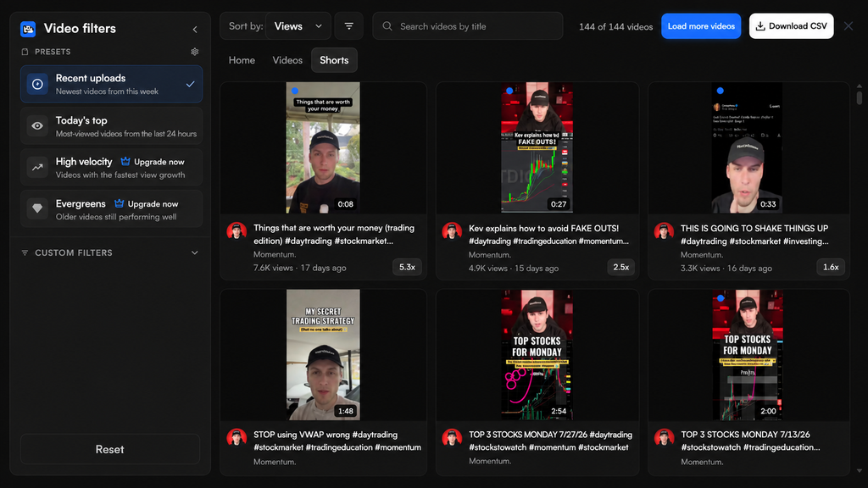Close the video panel with X icon

tap(848, 26)
